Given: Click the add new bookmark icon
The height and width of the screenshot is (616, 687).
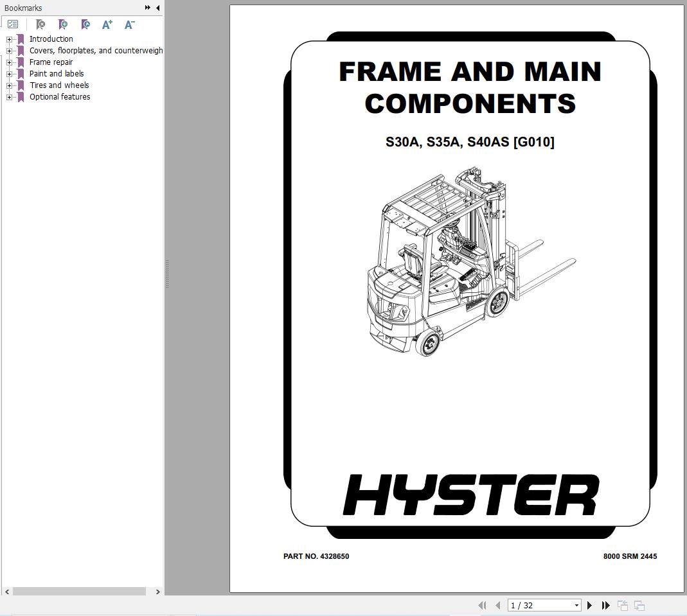Looking at the screenshot, I should click(x=63, y=24).
